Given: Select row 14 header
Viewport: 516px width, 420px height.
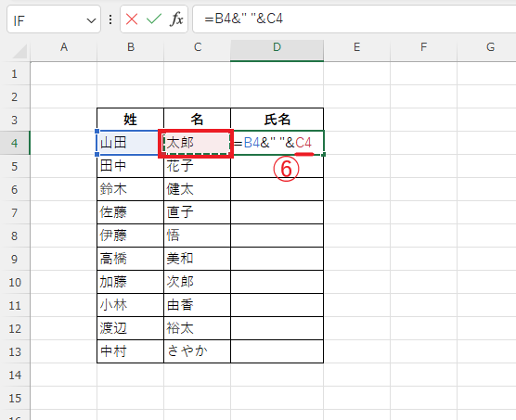Looking at the screenshot, I should click(15, 375).
